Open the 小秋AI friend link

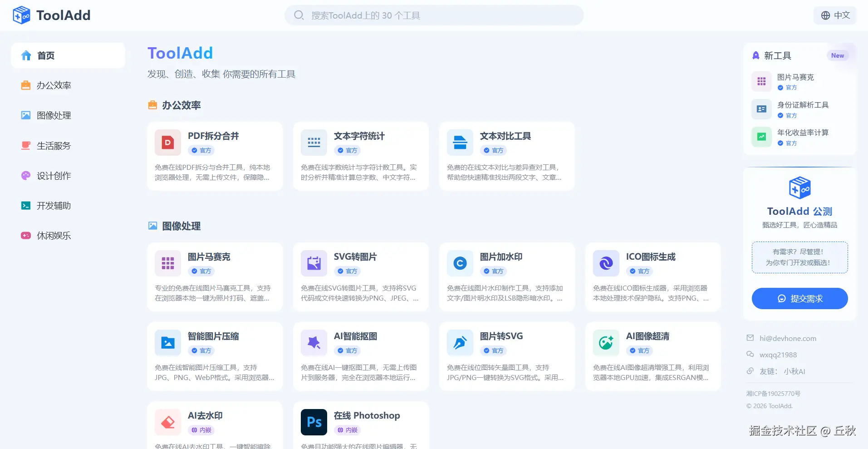(x=794, y=371)
